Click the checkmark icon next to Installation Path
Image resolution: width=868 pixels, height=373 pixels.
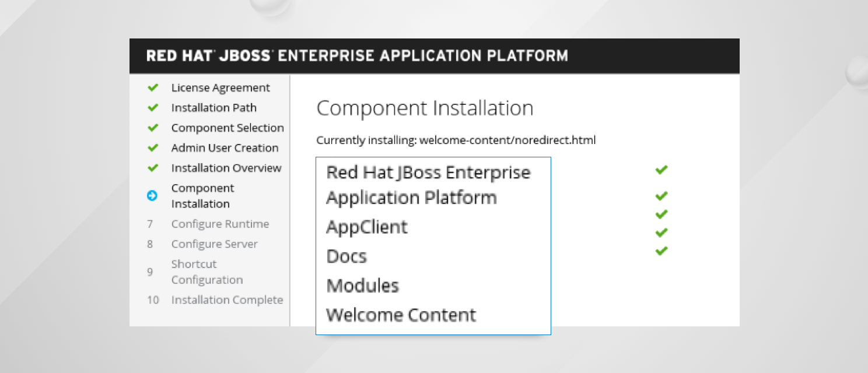(x=153, y=108)
